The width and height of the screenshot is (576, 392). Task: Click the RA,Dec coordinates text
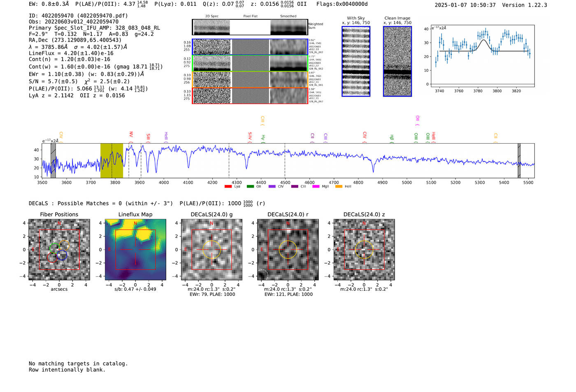pyautogui.click(x=75, y=40)
